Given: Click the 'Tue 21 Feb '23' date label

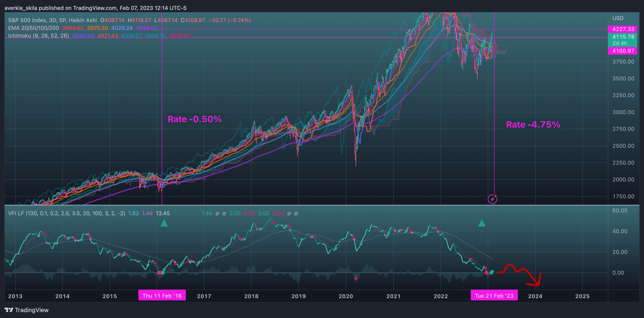Looking at the screenshot, I should pos(494,296).
